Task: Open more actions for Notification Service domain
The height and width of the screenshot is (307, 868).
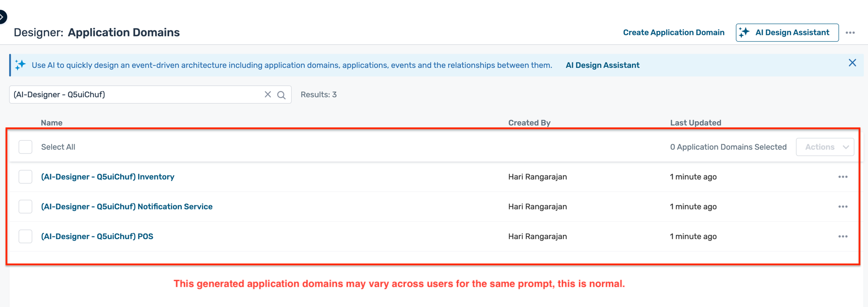Action: click(x=843, y=207)
